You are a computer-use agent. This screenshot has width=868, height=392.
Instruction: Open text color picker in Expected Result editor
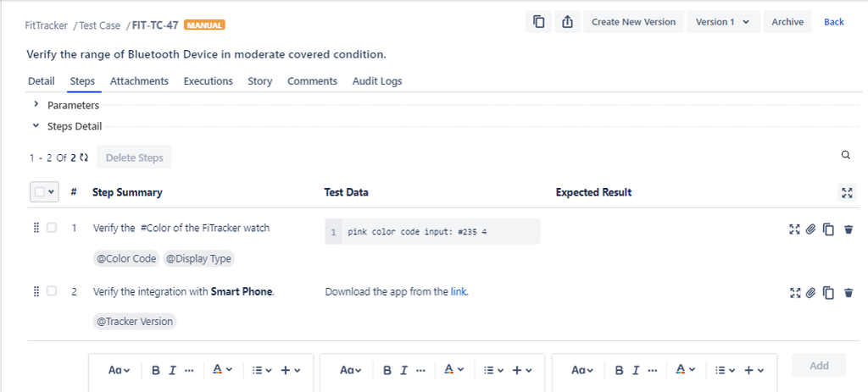(687, 371)
